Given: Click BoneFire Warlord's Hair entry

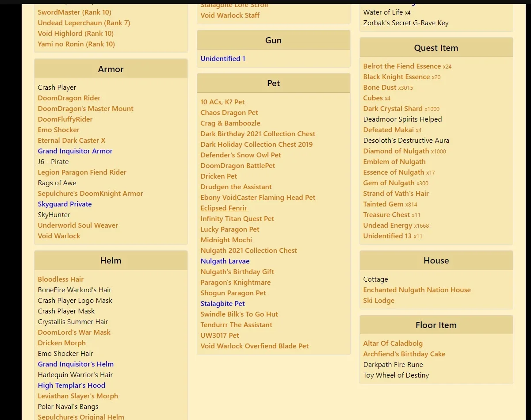Looking at the screenshot, I should (x=75, y=290).
